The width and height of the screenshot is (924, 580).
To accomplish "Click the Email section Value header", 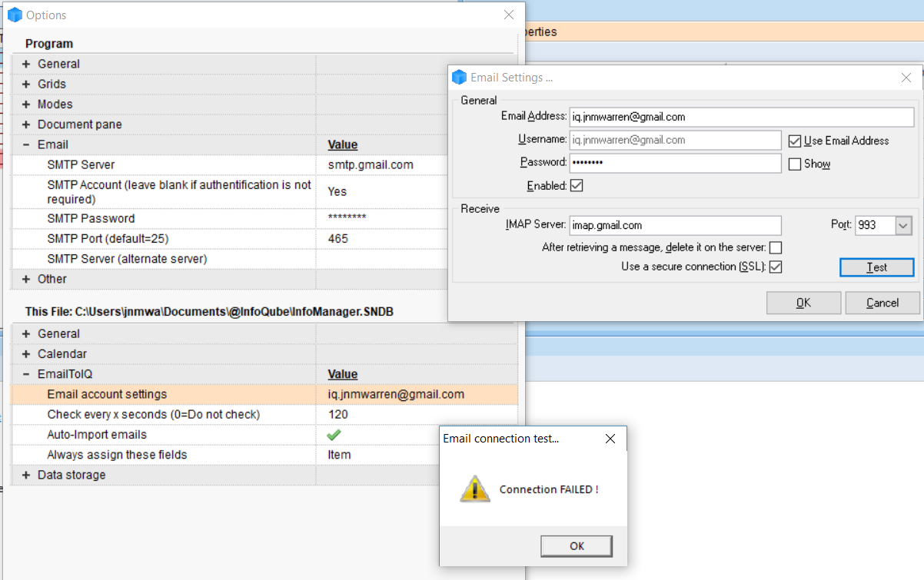I will click(343, 144).
